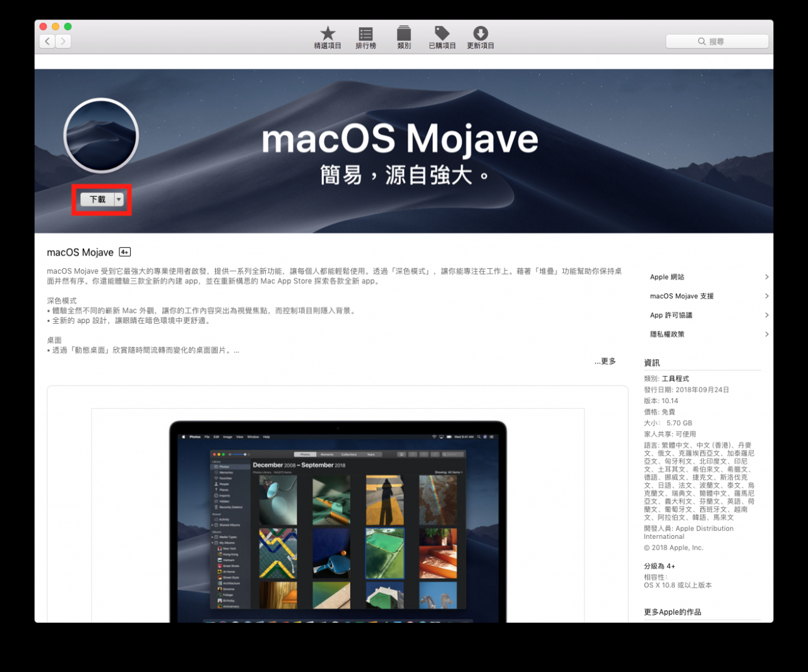Click the 4+ age rating badge
The image size is (808, 672).
[125, 252]
